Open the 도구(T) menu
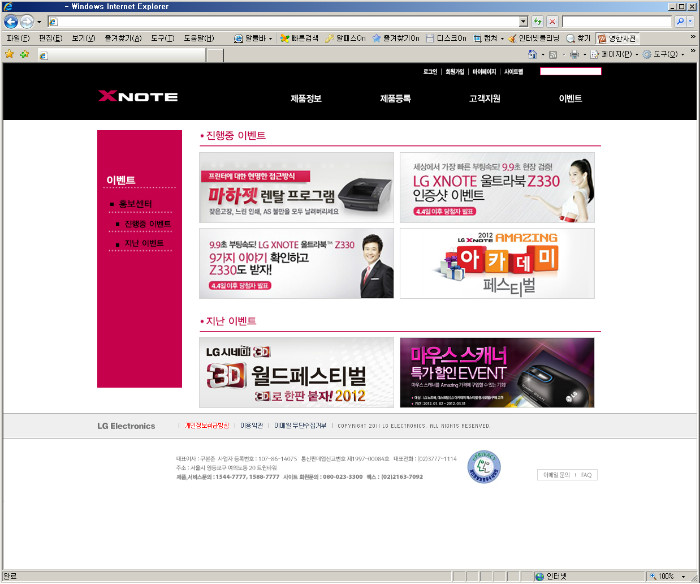 [162, 38]
